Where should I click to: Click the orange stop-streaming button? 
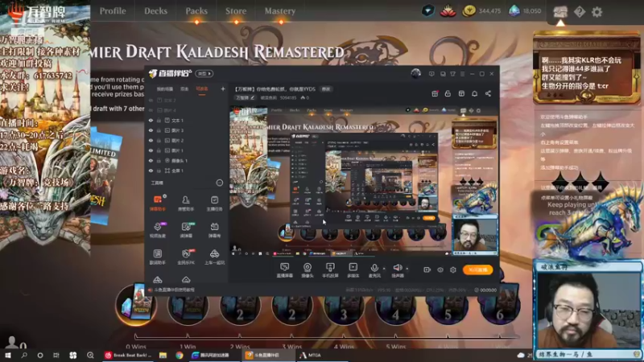477,269
